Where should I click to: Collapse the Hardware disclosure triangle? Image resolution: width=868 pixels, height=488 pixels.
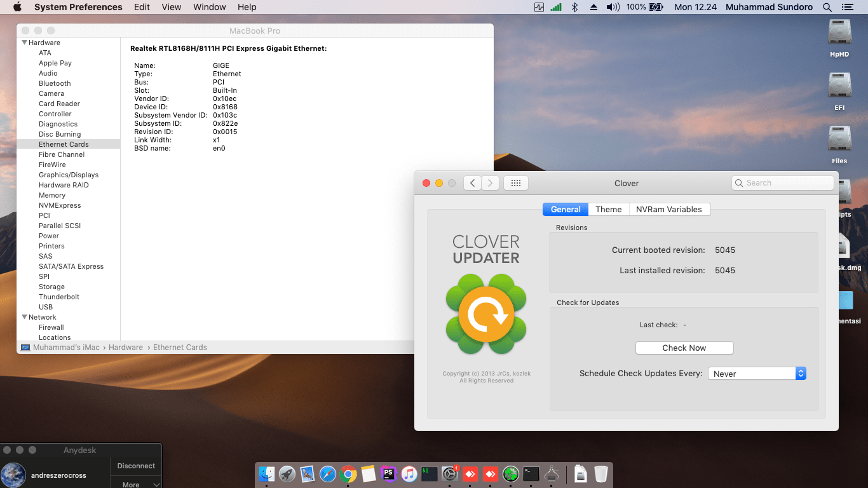(x=25, y=43)
